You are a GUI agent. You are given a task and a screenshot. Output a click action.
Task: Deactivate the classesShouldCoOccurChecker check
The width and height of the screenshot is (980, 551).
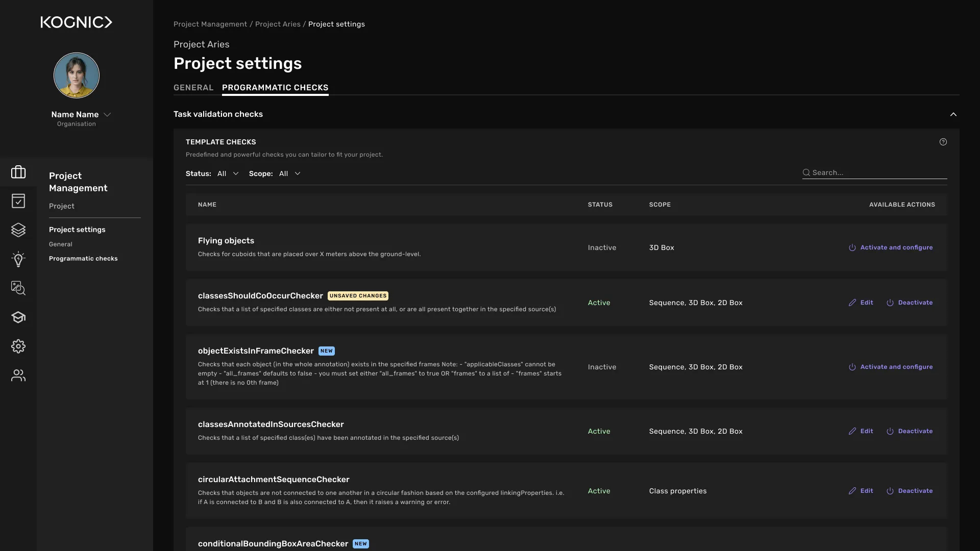coord(910,303)
